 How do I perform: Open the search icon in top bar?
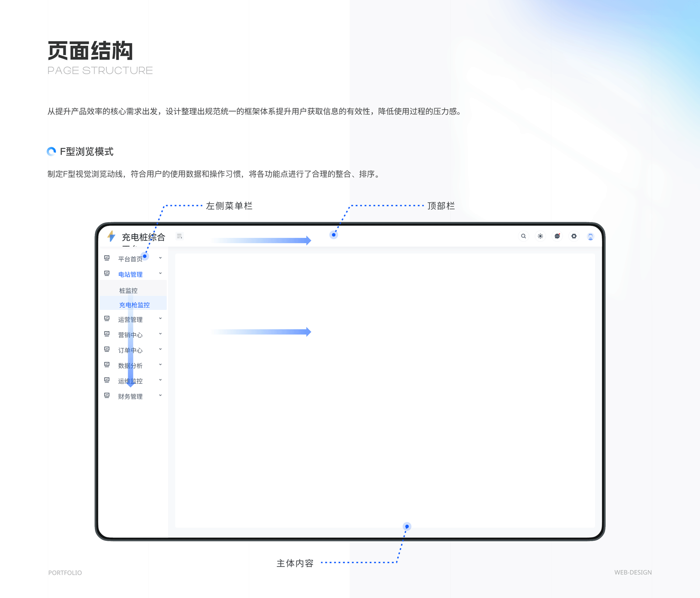pos(523,236)
